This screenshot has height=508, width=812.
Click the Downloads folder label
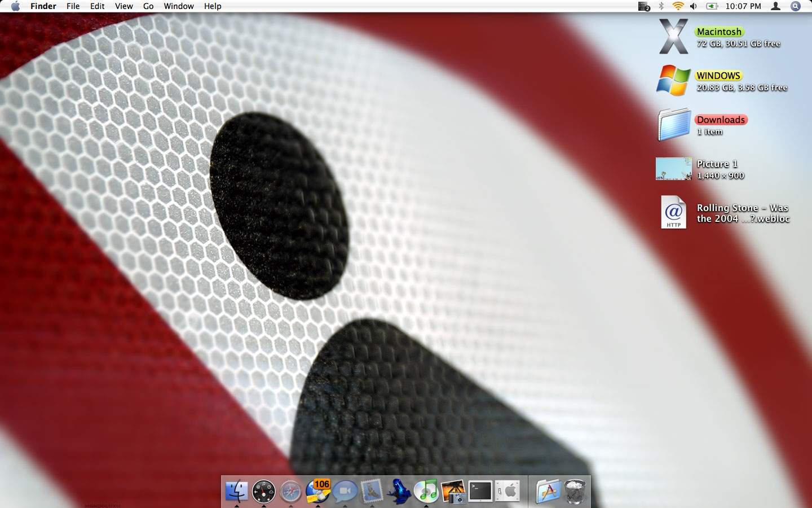[721, 120]
